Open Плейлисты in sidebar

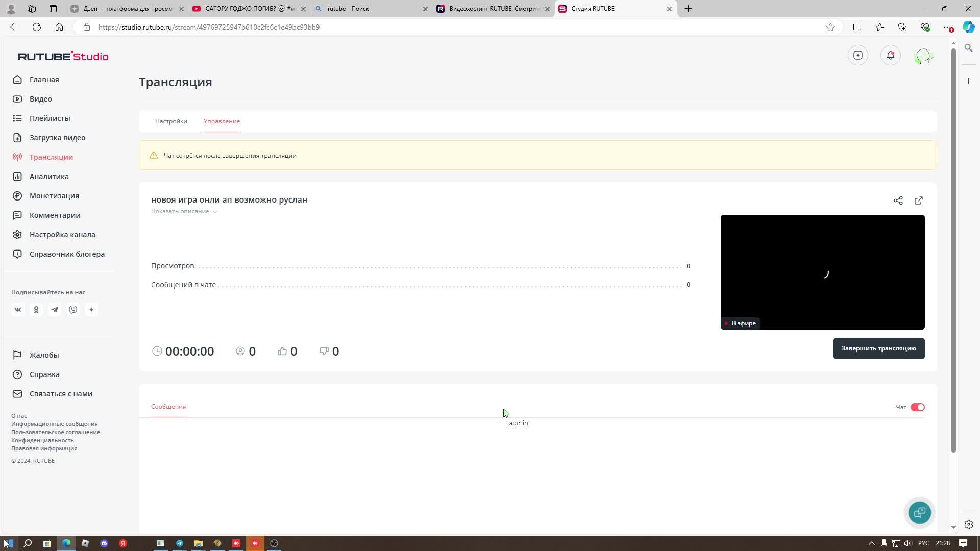50,118
